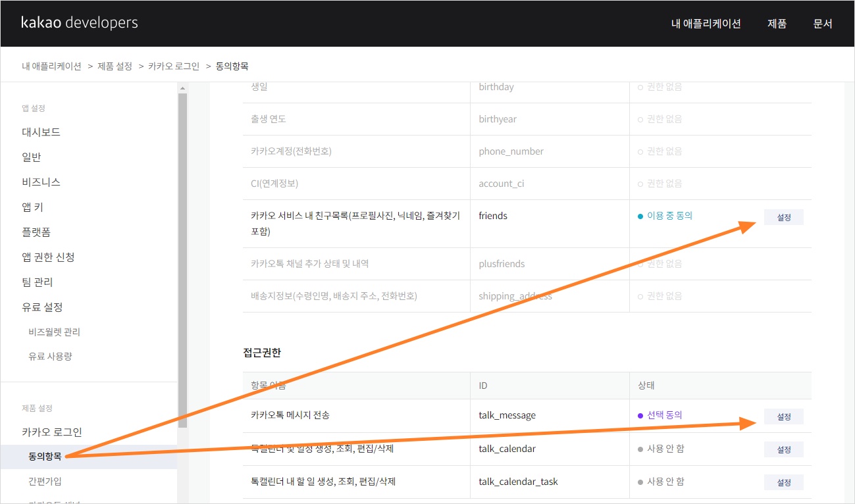Open 앱 권한 신청 in sidebar

[x=48, y=257]
